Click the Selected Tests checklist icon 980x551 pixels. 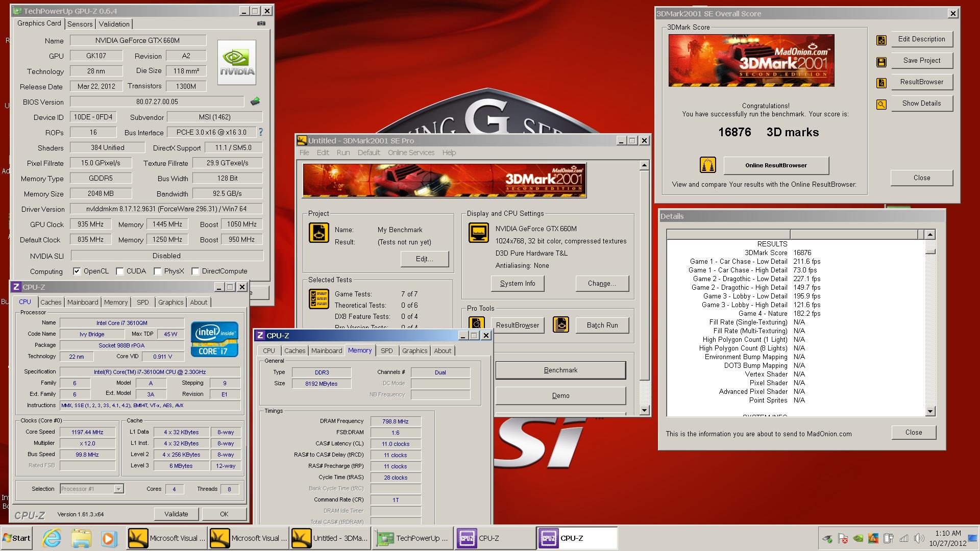pyautogui.click(x=318, y=298)
